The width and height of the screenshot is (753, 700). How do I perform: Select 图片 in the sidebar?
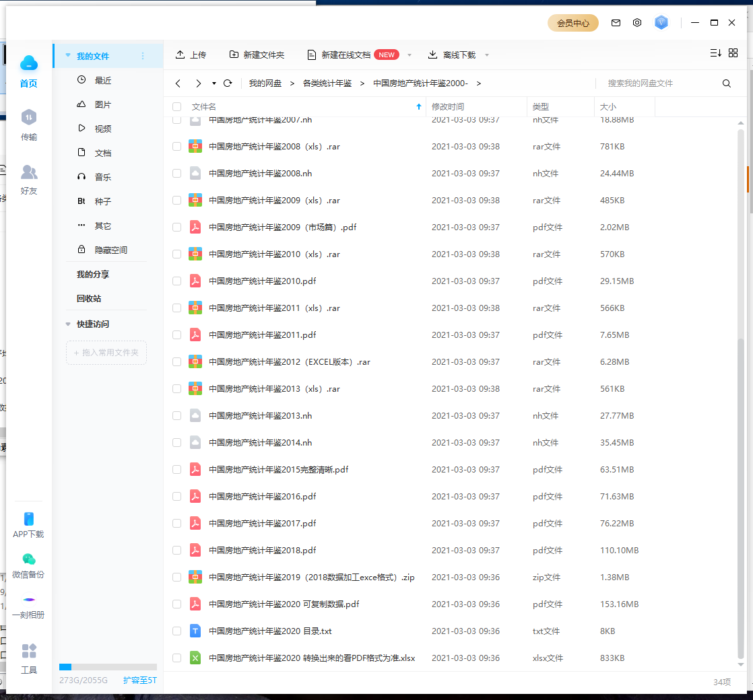(102, 105)
